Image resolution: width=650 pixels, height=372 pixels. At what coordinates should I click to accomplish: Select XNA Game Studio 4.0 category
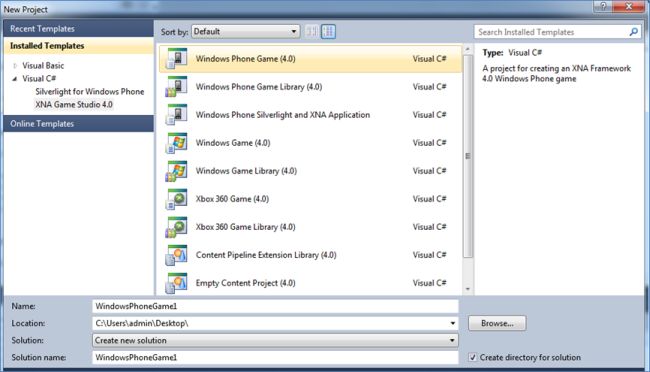click(74, 105)
